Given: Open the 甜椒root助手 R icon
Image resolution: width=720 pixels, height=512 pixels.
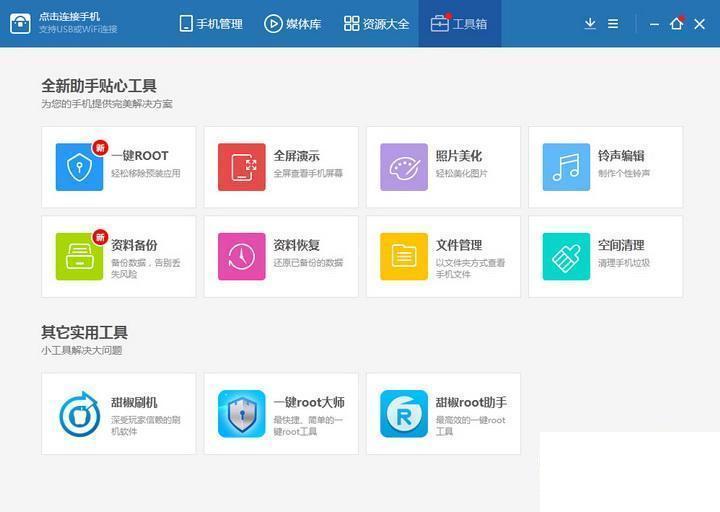Looking at the screenshot, I should tap(404, 414).
